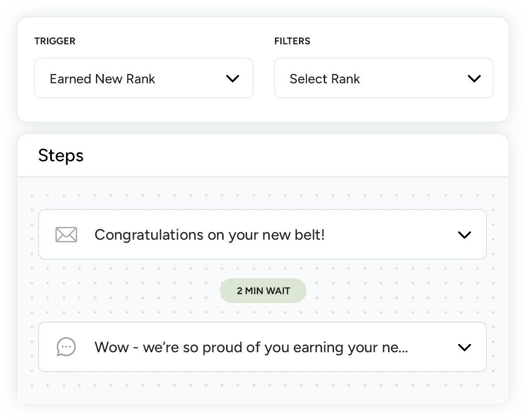Click the chat bubble message icon
The width and height of the screenshot is (526, 420).
pos(66,347)
